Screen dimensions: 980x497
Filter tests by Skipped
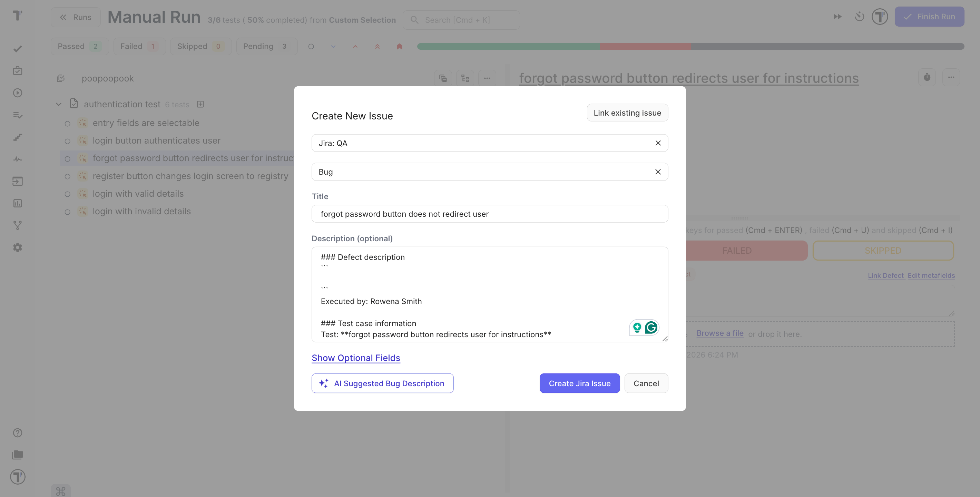click(x=200, y=47)
